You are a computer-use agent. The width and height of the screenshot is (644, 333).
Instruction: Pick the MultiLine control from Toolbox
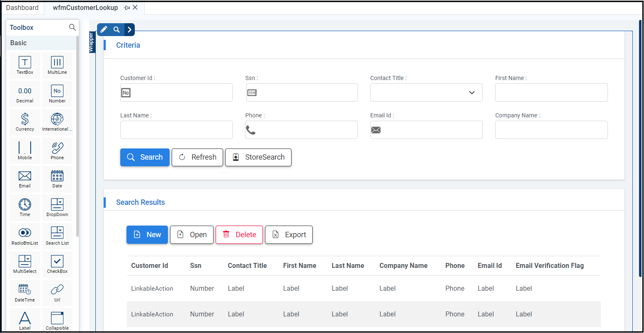point(57,65)
